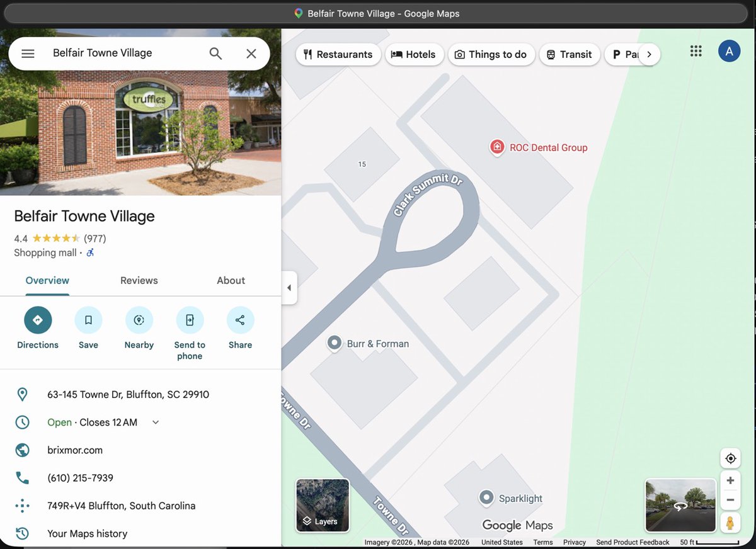Click the history icon beside Maps history
This screenshot has height=549, width=756.
(x=22, y=533)
